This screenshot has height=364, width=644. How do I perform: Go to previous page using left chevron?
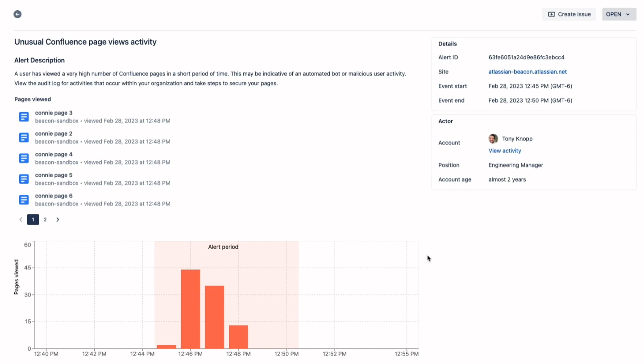[21, 220]
